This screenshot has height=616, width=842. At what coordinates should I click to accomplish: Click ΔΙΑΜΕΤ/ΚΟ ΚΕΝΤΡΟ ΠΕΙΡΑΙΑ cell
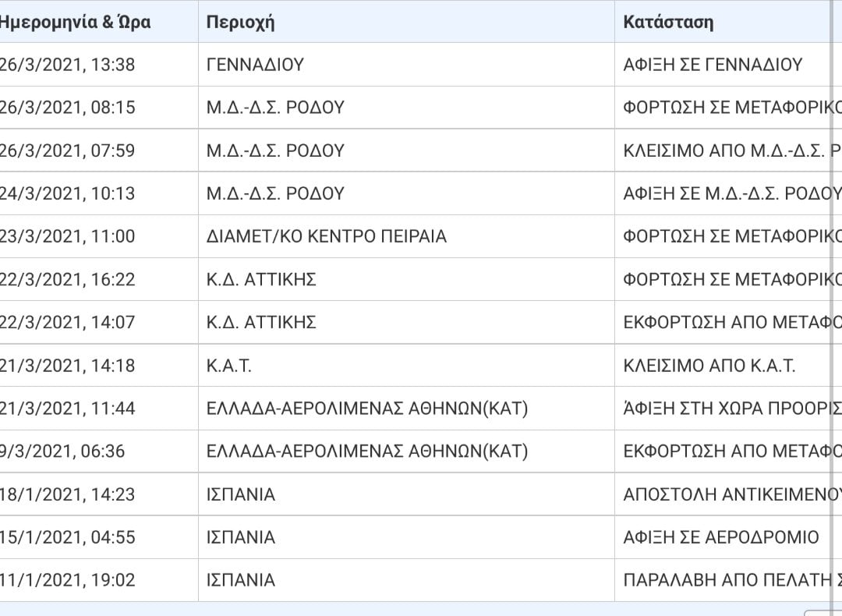click(x=327, y=236)
